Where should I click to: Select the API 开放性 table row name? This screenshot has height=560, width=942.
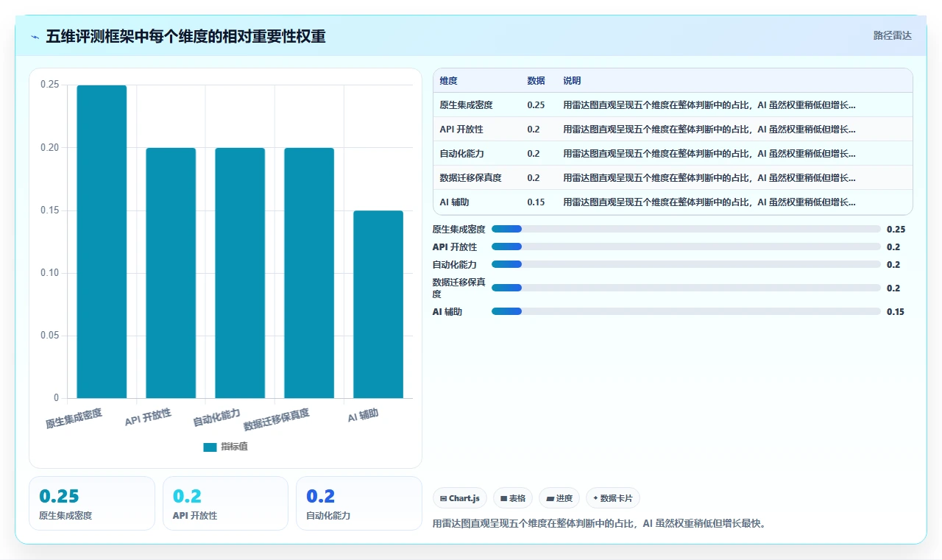[x=461, y=129]
